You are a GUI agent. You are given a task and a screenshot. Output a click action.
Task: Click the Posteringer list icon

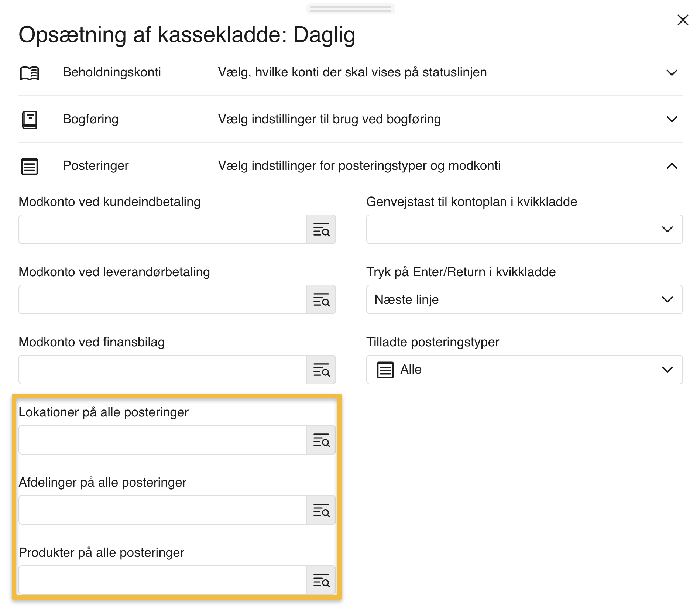click(30, 167)
